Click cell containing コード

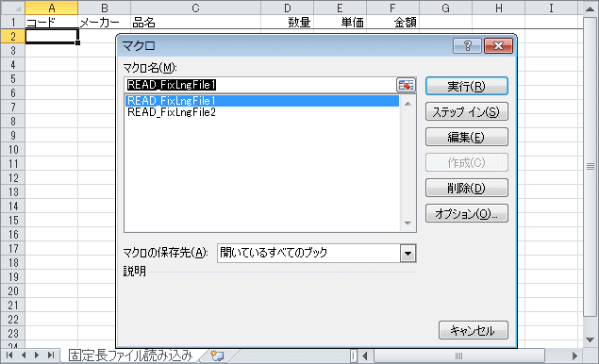(x=52, y=22)
